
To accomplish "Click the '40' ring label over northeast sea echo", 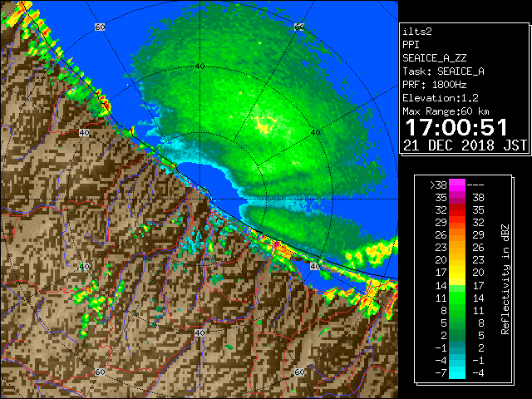I will pos(316,133).
